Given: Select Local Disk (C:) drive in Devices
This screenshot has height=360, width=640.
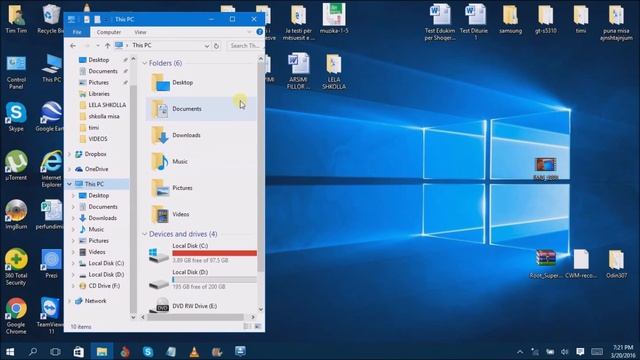Looking at the screenshot, I should pos(202,253).
